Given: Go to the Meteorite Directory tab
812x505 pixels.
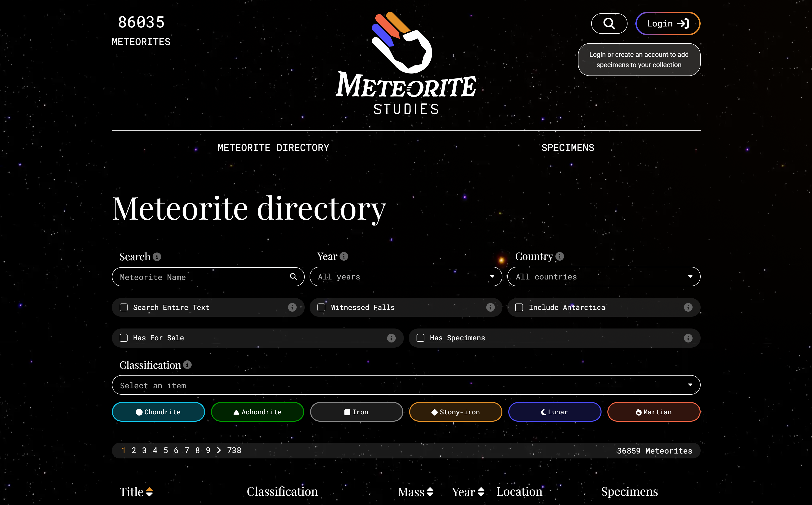Looking at the screenshot, I should [273, 148].
